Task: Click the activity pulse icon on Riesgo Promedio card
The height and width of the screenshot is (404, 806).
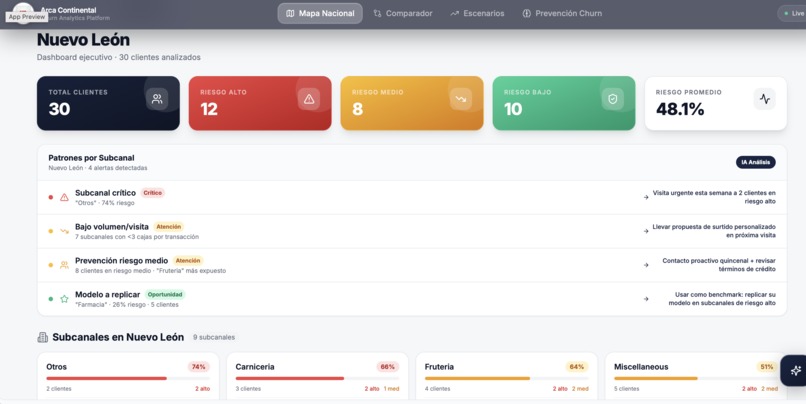Action: click(765, 99)
